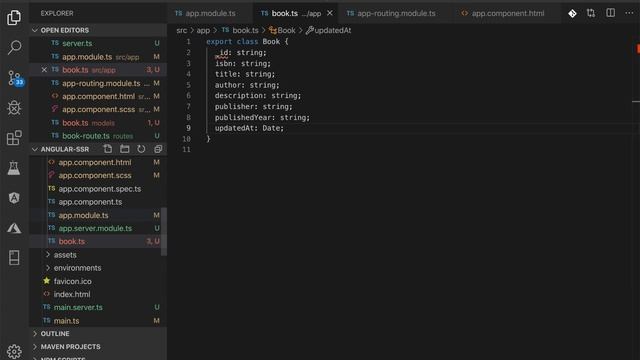Open the server/device icon view in activity bar
The height and width of the screenshot is (360, 640).
[14, 258]
